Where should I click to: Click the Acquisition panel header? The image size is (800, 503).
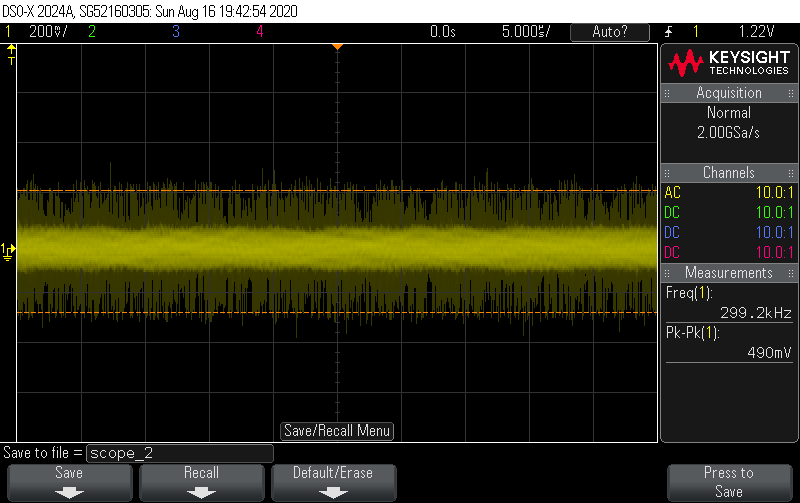tap(729, 93)
